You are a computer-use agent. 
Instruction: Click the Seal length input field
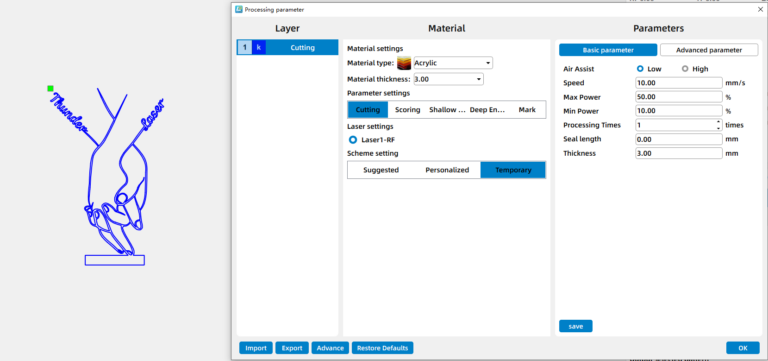679,139
